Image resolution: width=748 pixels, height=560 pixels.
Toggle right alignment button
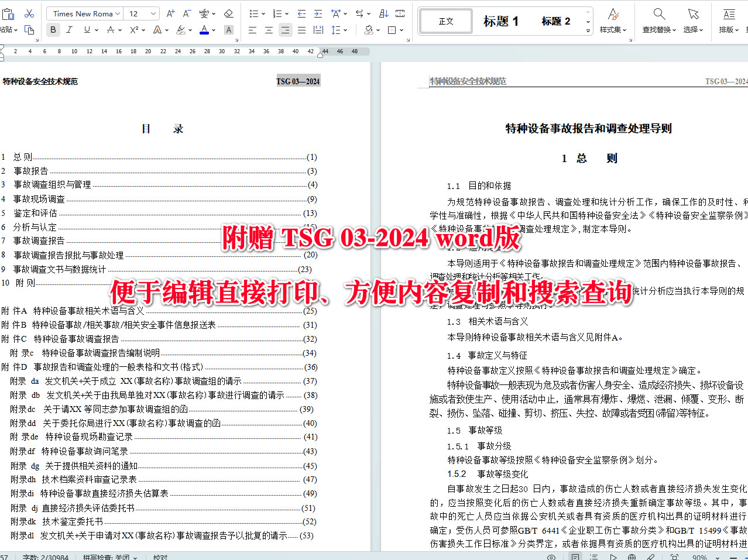click(x=285, y=30)
